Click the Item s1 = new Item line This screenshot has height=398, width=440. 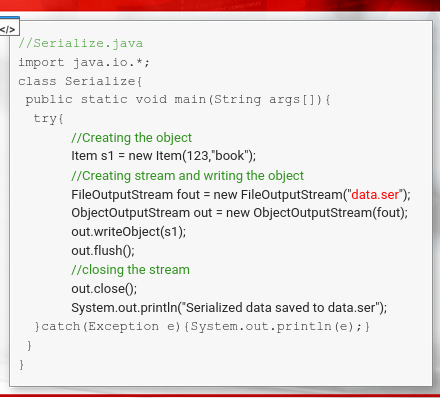coord(164,156)
